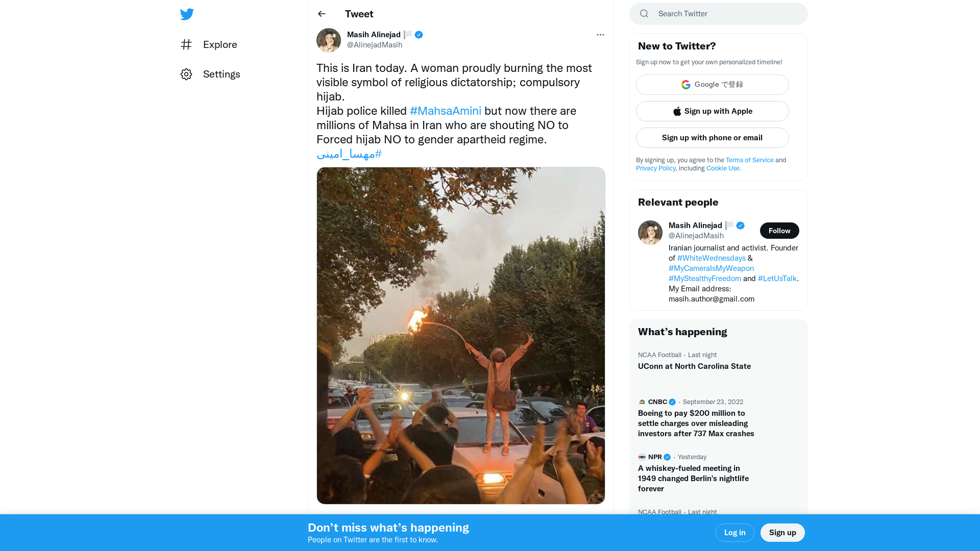Sign up with phone or email

[712, 138]
